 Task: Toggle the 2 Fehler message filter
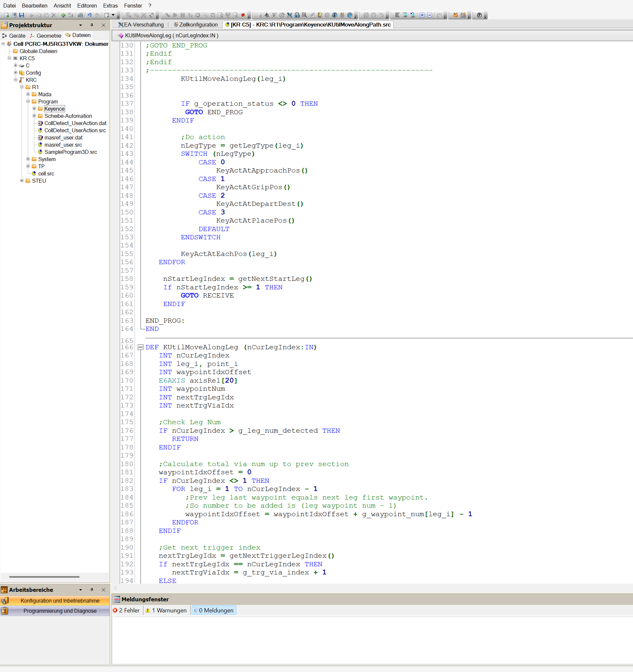[x=126, y=610]
